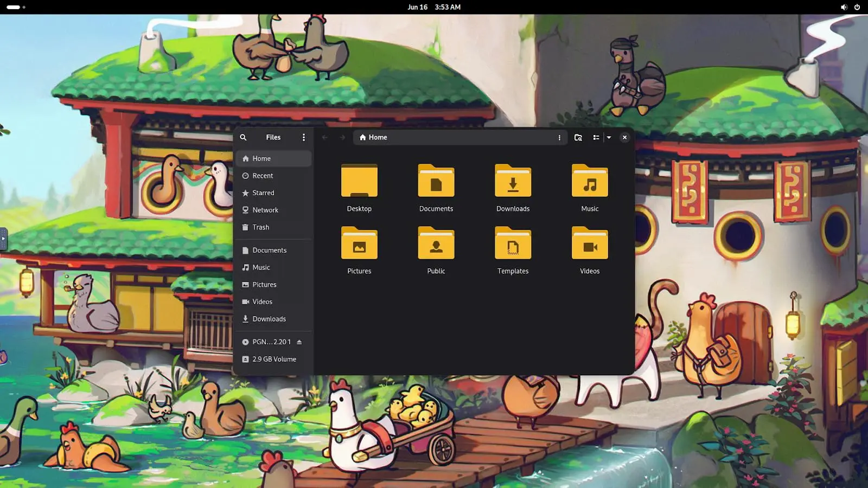The height and width of the screenshot is (488, 868).
Task: Show Recent files in sidebar
Action: (x=273, y=176)
